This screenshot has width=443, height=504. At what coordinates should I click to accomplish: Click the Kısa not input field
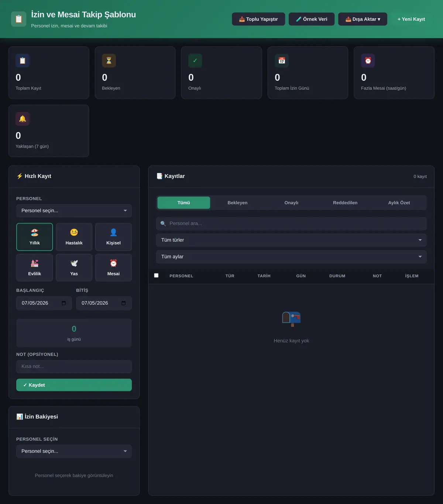[x=74, y=366]
